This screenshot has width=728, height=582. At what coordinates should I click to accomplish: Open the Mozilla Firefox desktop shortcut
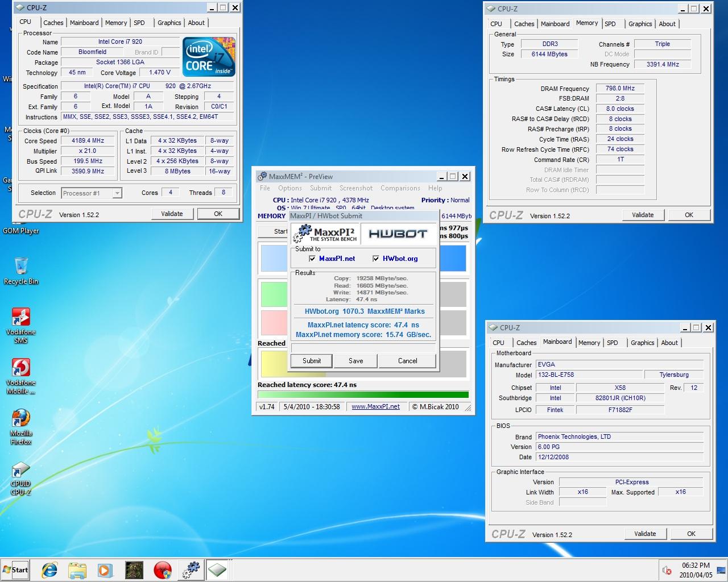click(x=21, y=427)
